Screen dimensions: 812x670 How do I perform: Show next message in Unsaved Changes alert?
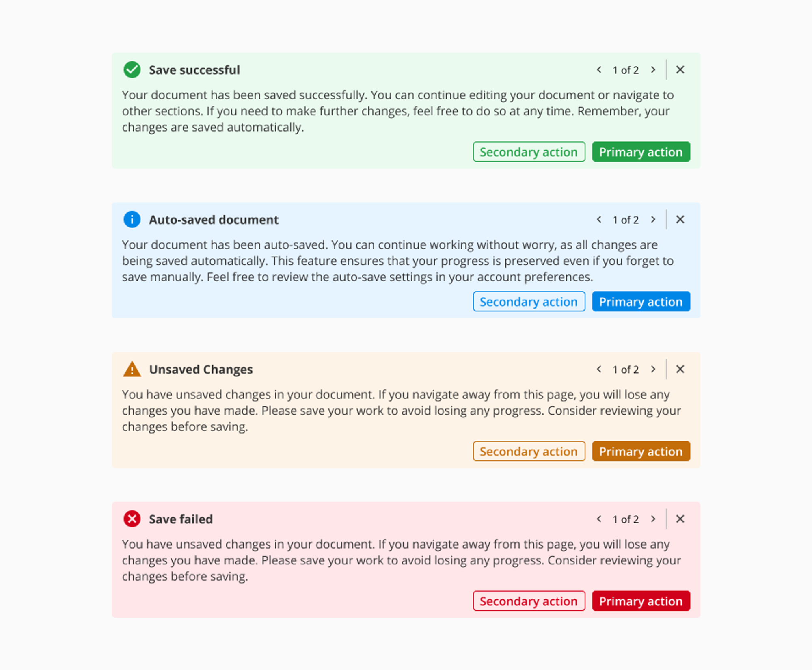pos(653,369)
